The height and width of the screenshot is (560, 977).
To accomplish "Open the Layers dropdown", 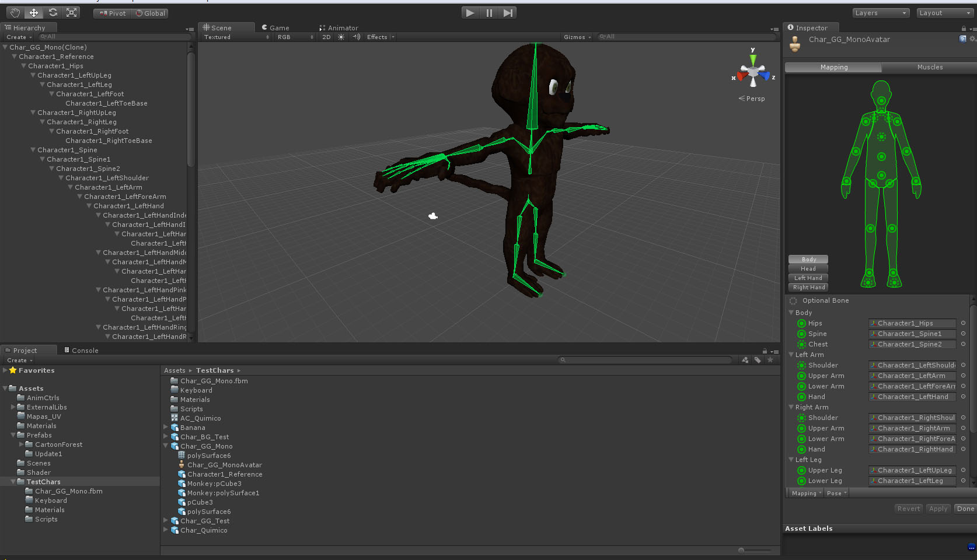I will [881, 13].
